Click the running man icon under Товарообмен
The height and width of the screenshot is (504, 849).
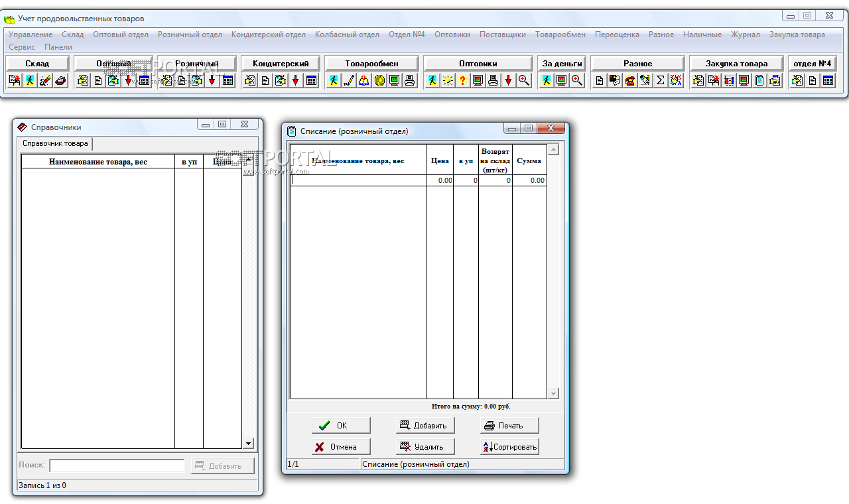tap(334, 80)
